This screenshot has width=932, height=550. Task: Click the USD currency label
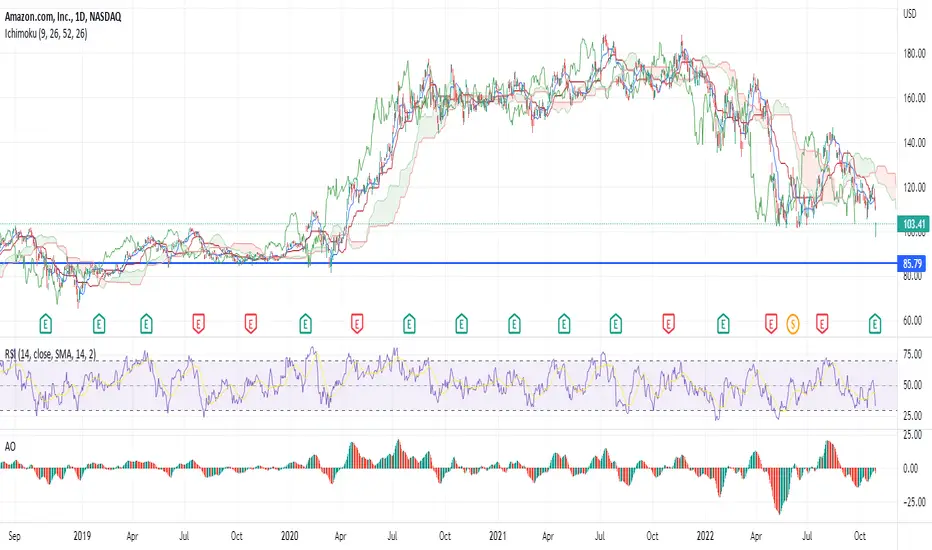point(910,14)
